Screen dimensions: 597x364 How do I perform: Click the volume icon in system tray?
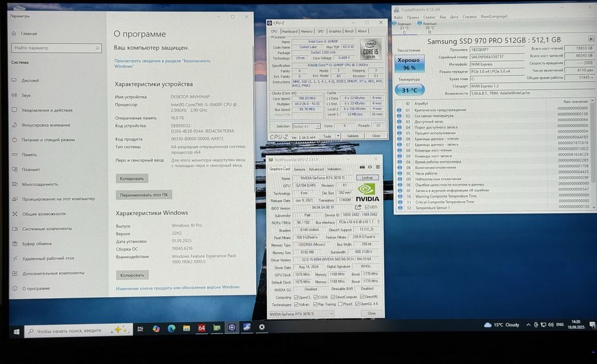coord(550,325)
